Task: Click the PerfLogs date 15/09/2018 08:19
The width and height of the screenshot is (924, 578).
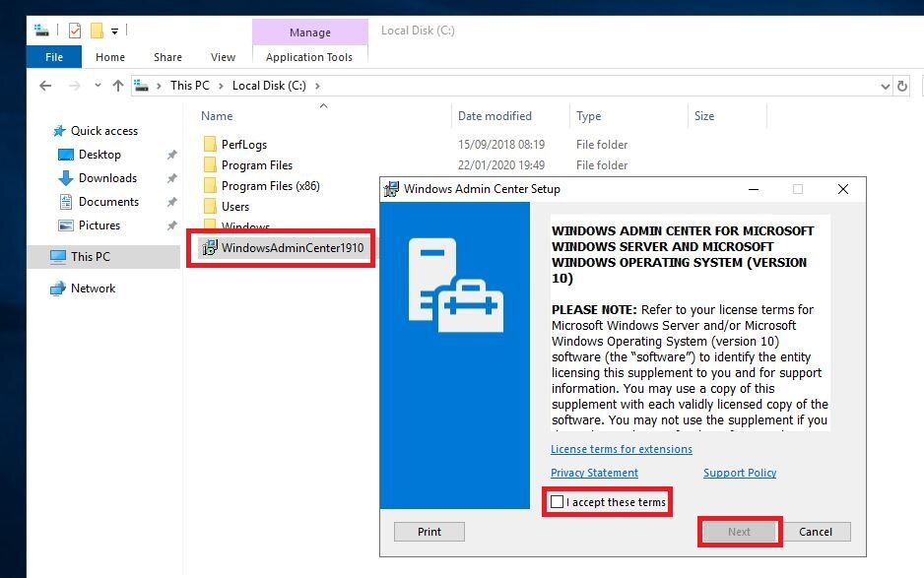Action: pos(500,145)
